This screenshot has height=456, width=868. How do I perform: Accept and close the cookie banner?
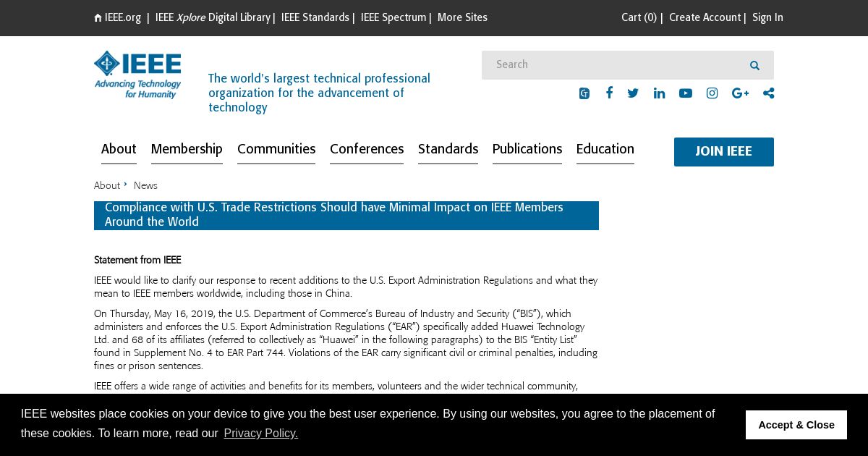(x=796, y=425)
